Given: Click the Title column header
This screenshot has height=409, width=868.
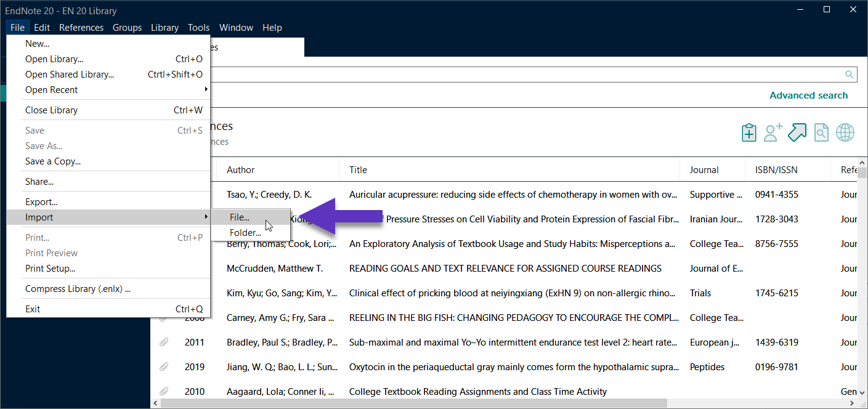Looking at the screenshot, I should pos(358,169).
